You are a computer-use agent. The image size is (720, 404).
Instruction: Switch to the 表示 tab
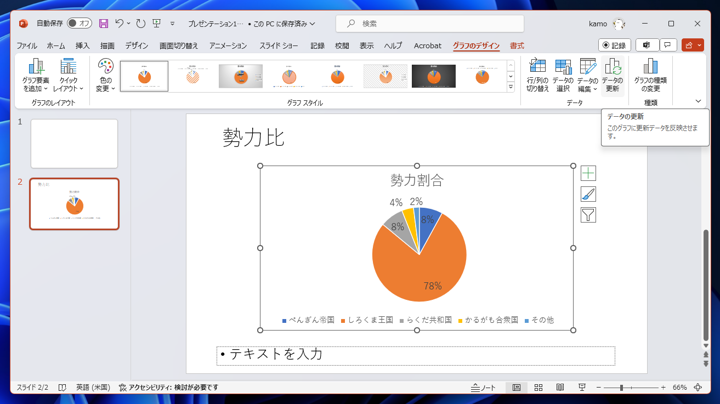tap(366, 45)
